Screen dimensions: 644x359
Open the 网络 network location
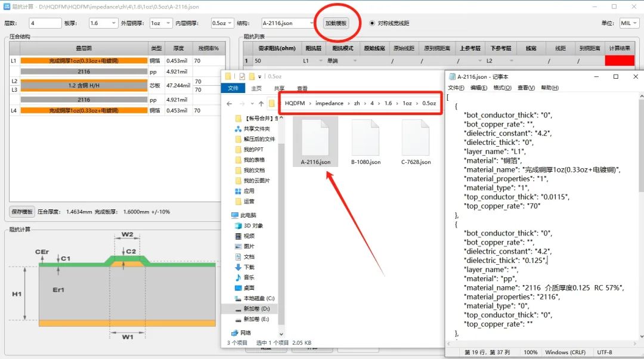tap(245, 333)
